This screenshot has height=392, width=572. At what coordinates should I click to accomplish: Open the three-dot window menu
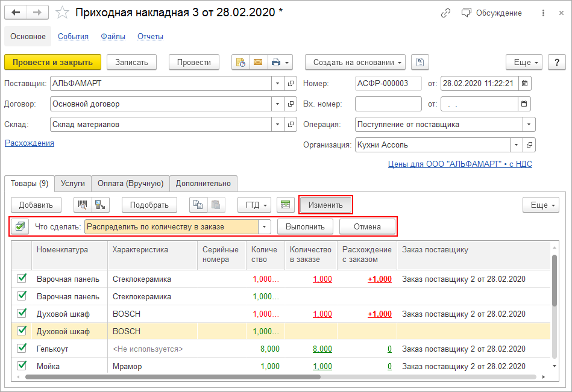(543, 13)
